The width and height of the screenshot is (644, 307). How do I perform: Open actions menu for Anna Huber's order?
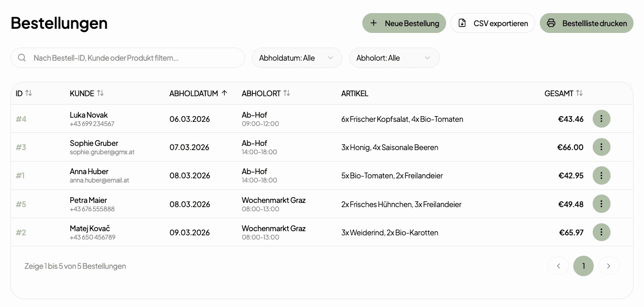(x=601, y=175)
